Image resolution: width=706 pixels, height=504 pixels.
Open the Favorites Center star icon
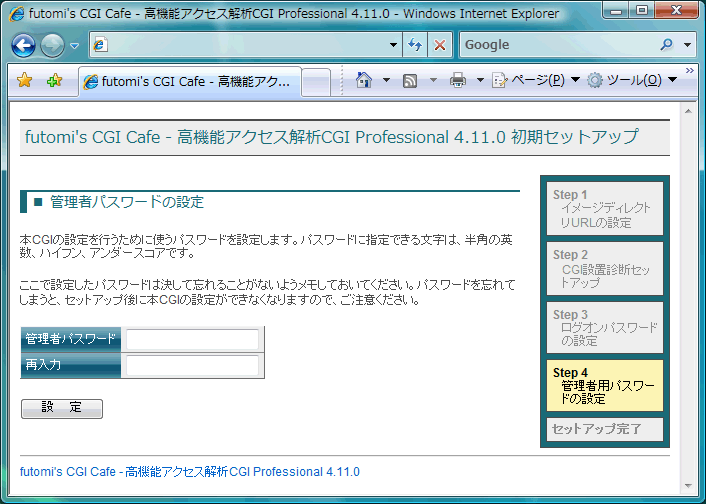tap(24, 81)
